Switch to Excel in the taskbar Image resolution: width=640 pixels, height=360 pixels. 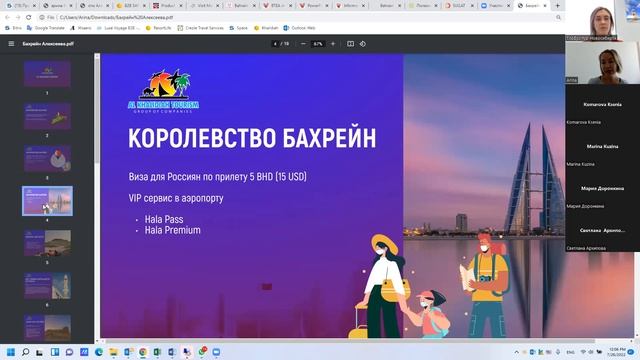(x=158, y=352)
